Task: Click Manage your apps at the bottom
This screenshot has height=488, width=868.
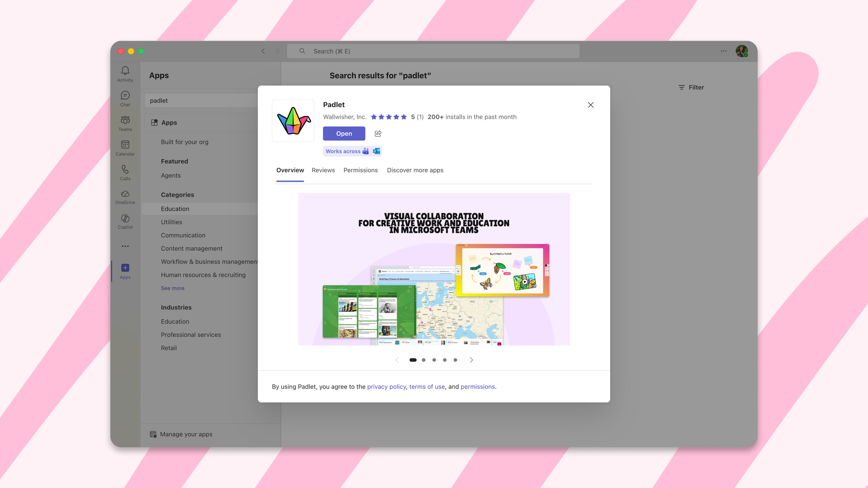Action: (186, 434)
